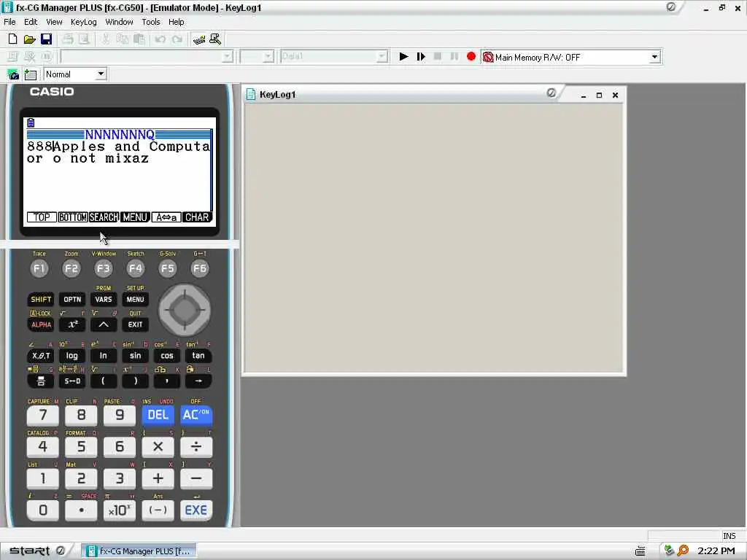Click the screen capture camera icon
Screen dimensions: 747x560
pos(13,74)
